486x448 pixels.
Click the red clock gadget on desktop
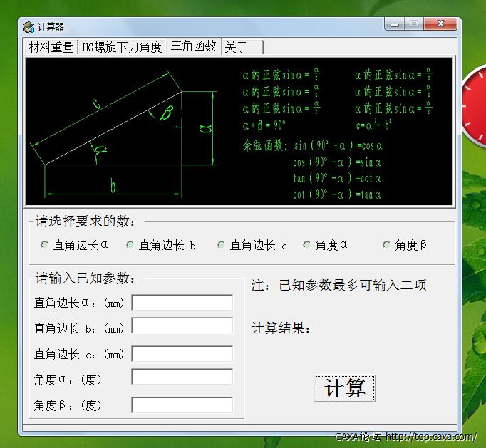pos(474,105)
